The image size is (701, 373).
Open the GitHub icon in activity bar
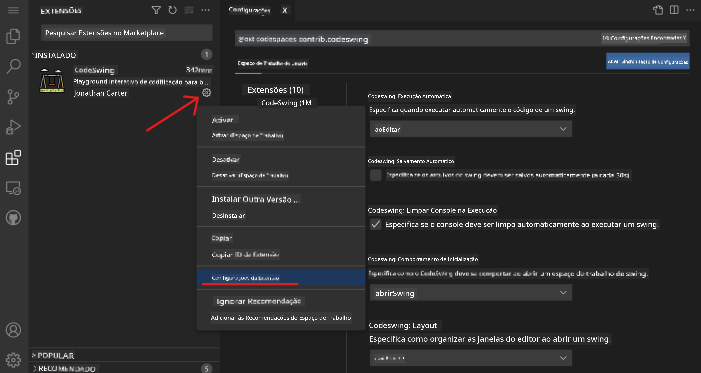13,218
